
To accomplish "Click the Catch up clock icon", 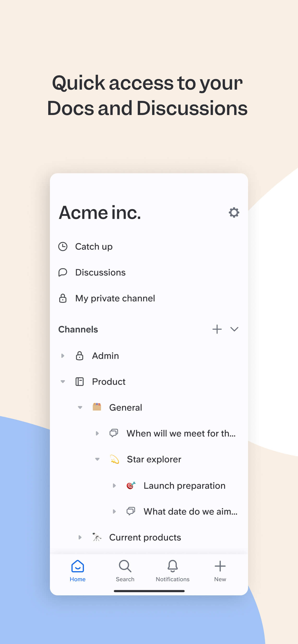I will (63, 247).
